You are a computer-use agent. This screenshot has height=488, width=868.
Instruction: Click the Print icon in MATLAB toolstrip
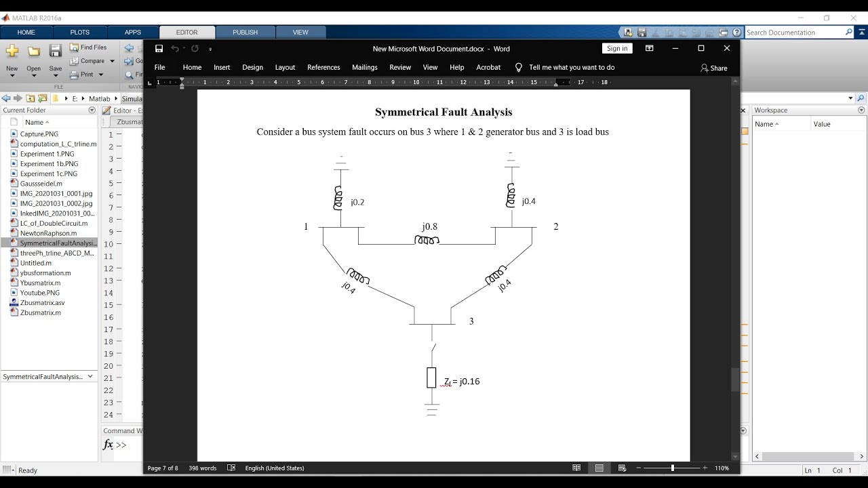click(75, 75)
